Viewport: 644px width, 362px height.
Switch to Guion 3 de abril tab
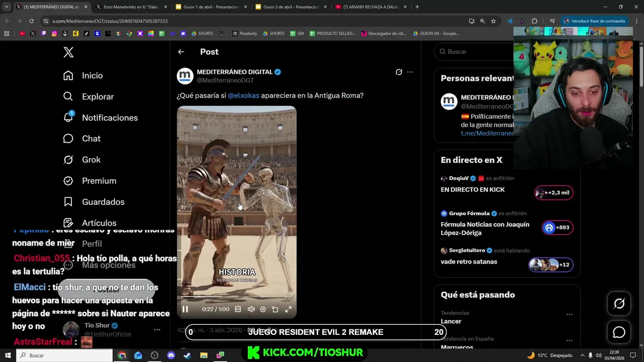point(290,7)
